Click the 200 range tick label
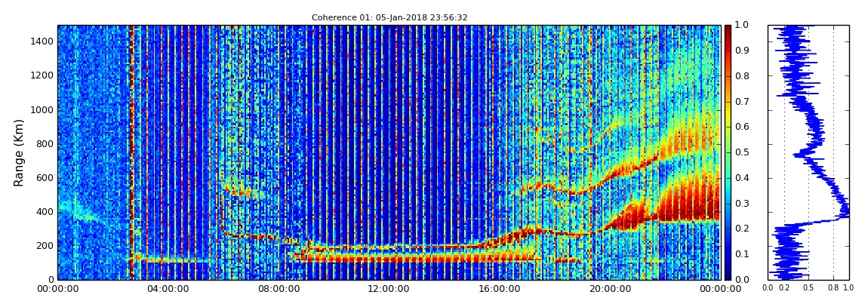868x307 pixels. (46, 246)
